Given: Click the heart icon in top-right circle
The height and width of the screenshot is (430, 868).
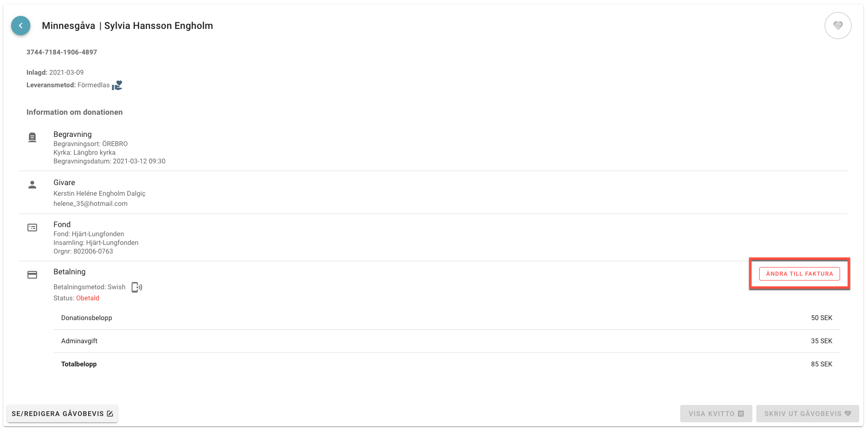Looking at the screenshot, I should [x=838, y=26].
